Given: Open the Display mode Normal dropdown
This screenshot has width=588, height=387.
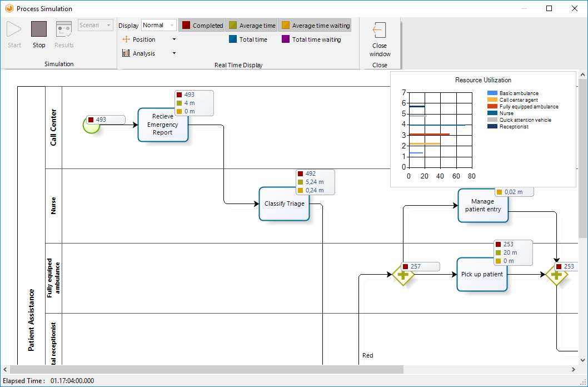Looking at the screenshot, I should (158, 25).
